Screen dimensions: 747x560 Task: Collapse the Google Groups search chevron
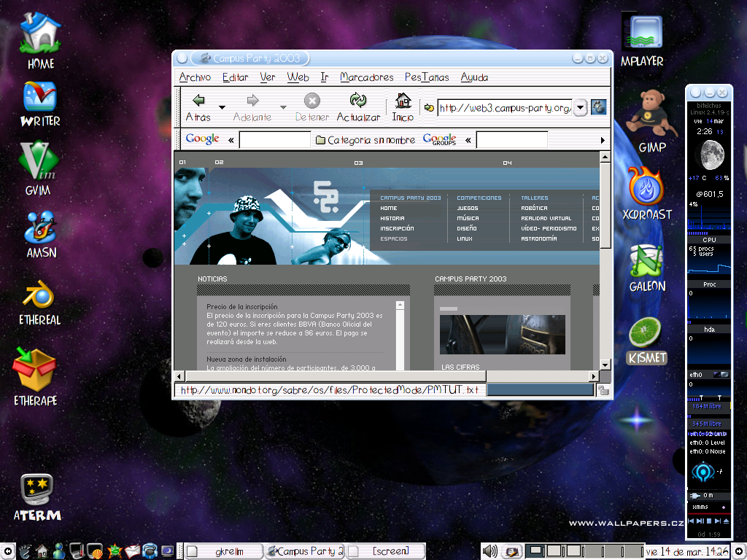468,140
